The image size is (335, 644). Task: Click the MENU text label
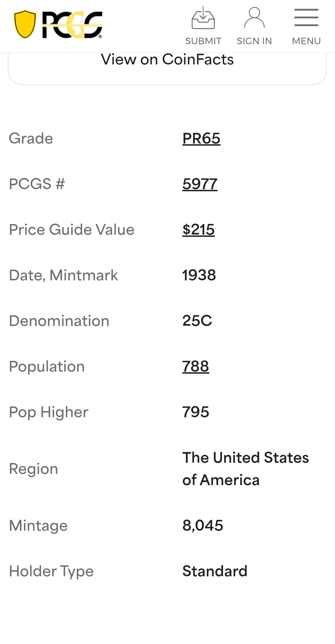click(x=306, y=41)
